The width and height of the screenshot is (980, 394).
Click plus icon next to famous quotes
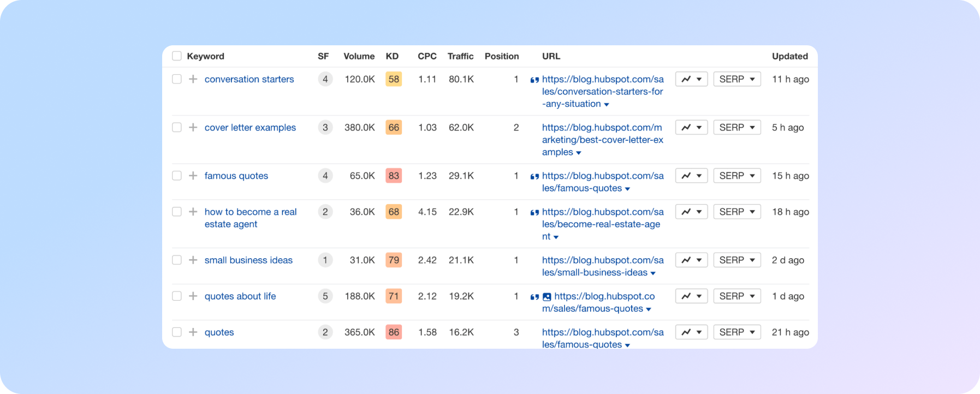pos(193,176)
